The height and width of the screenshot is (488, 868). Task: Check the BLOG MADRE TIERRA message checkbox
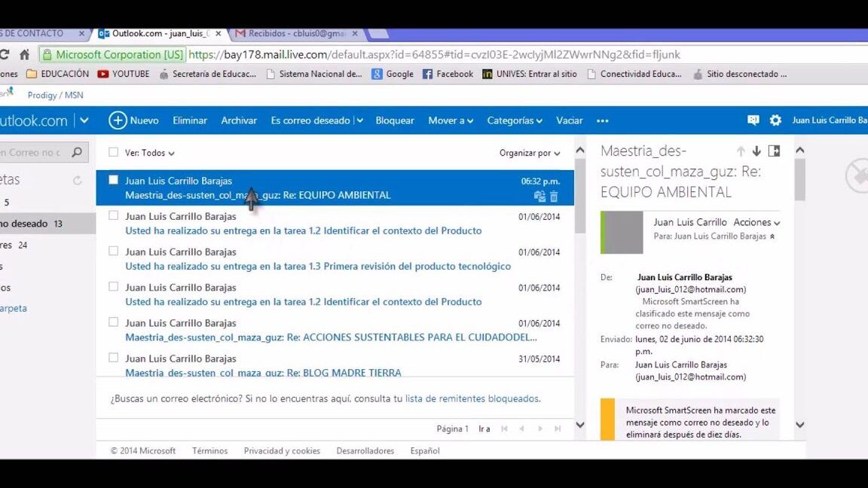[x=114, y=358]
